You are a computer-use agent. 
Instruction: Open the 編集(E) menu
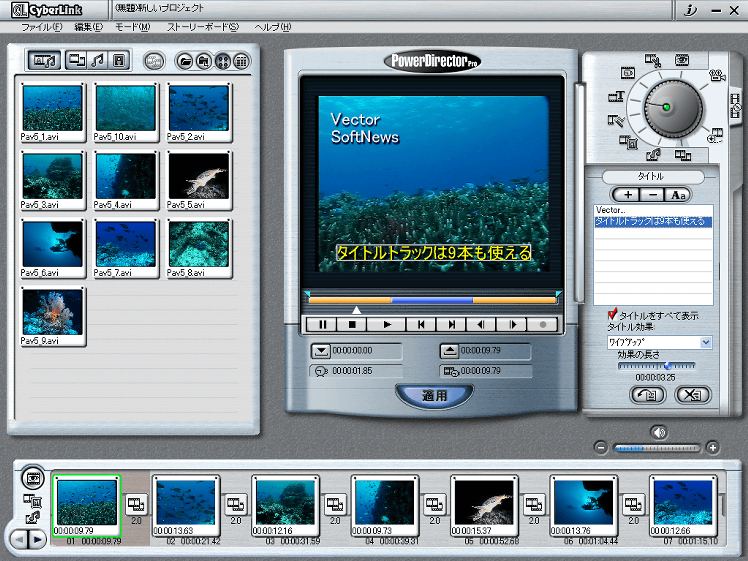coord(89,27)
